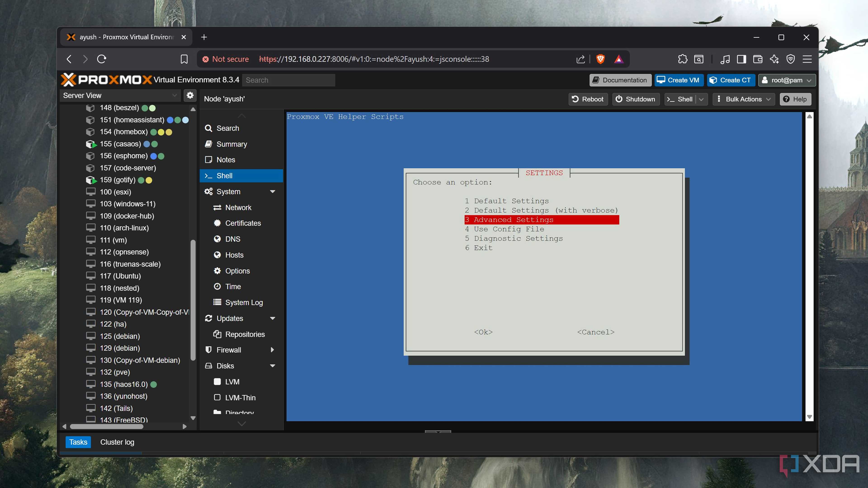Open the node Search menu item
The height and width of the screenshot is (488, 868).
pos(241,128)
